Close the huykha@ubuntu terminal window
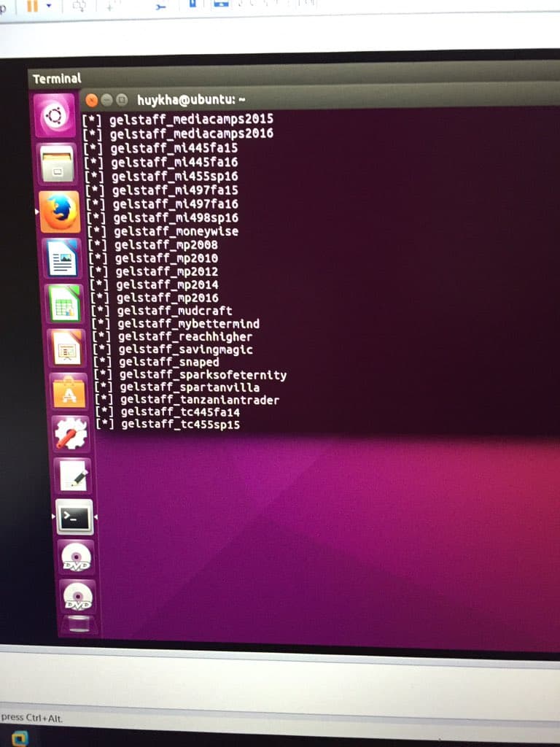This screenshot has width=560, height=747. 91,100
